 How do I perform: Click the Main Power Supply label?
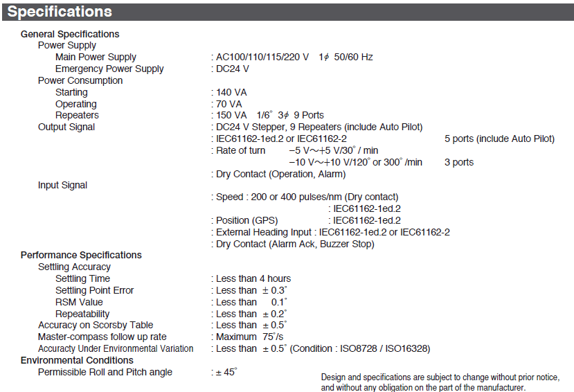coord(96,57)
